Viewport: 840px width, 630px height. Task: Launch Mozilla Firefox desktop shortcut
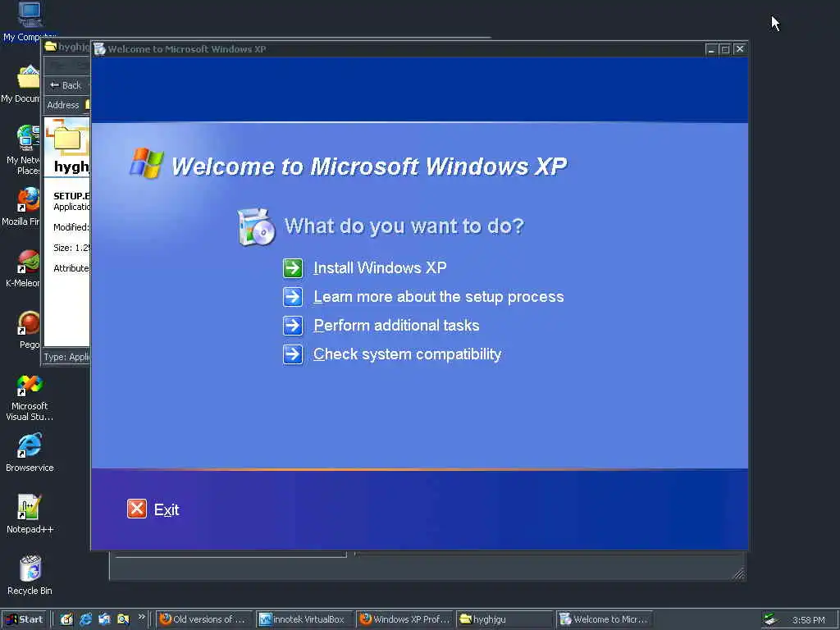click(22, 207)
